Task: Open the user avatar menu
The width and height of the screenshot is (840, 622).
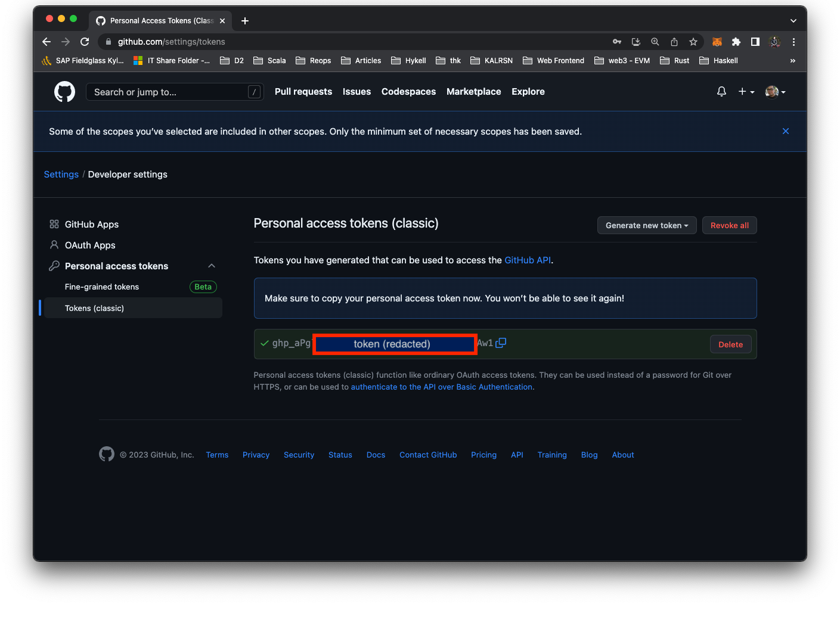Action: tap(775, 92)
